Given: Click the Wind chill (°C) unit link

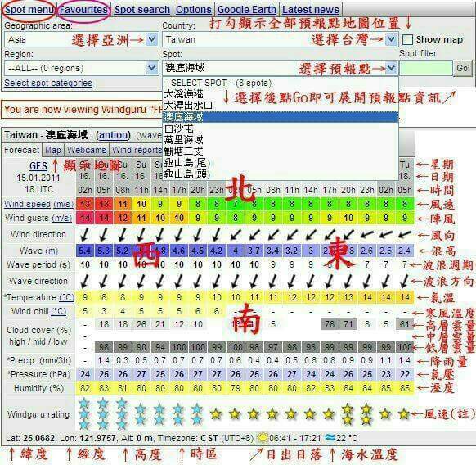Looking at the screenshot, I should point(59,311).
